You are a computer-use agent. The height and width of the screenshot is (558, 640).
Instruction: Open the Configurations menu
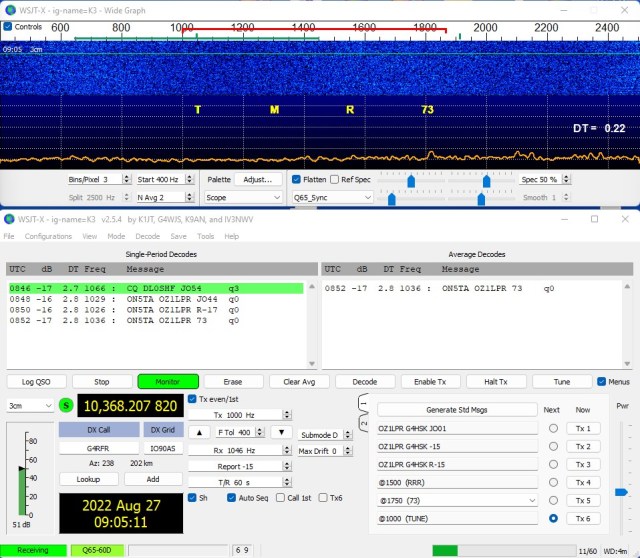(48, 237)
